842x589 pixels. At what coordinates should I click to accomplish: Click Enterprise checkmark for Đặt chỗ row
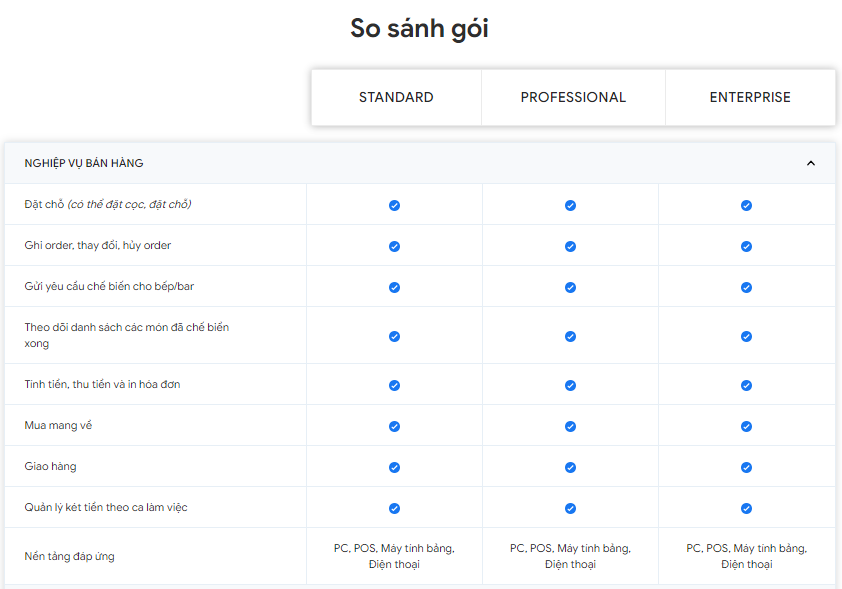(746, 205)
